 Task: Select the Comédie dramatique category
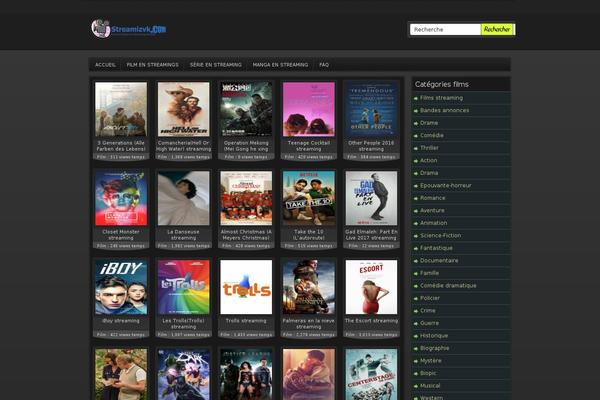click(x=448, y=286)
